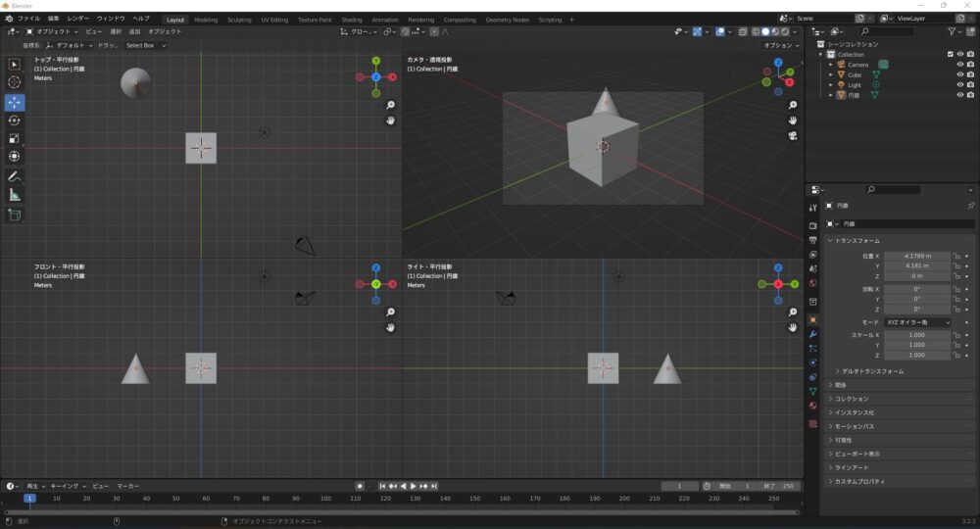
Task: Hide the Camera in viewport
Action: [960, 65]
